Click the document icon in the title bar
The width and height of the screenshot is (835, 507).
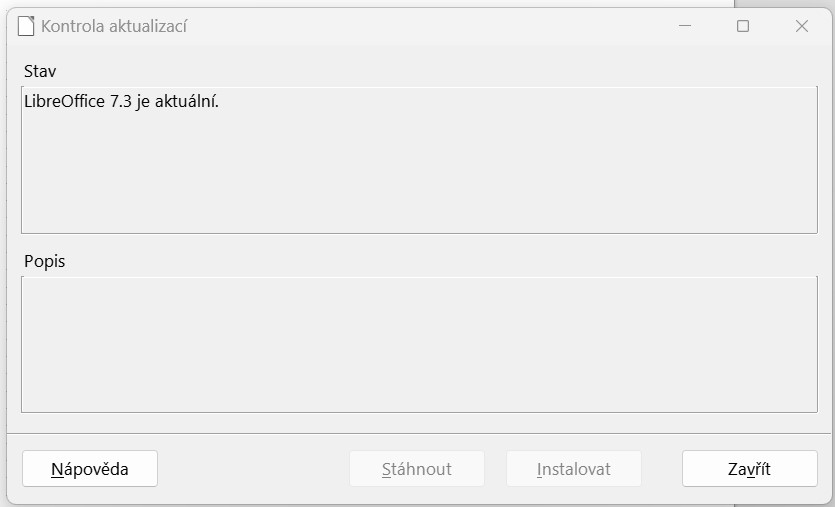(26, 26)
